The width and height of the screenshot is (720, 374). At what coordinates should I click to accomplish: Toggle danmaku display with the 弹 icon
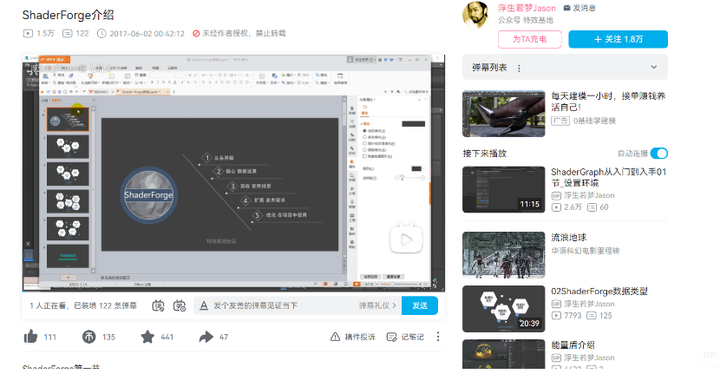pyautogui.click(x=158, y=306)
